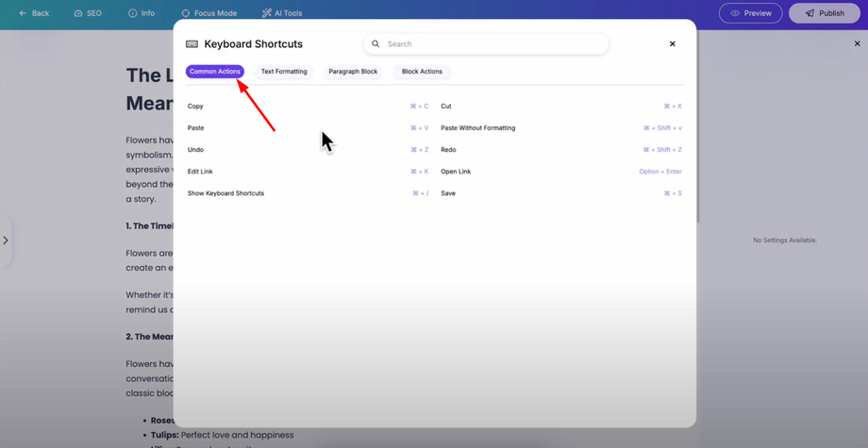Click the ⌘ + S key combo
The height and width of the screenshot is (448, 868).
coord(673,193)
